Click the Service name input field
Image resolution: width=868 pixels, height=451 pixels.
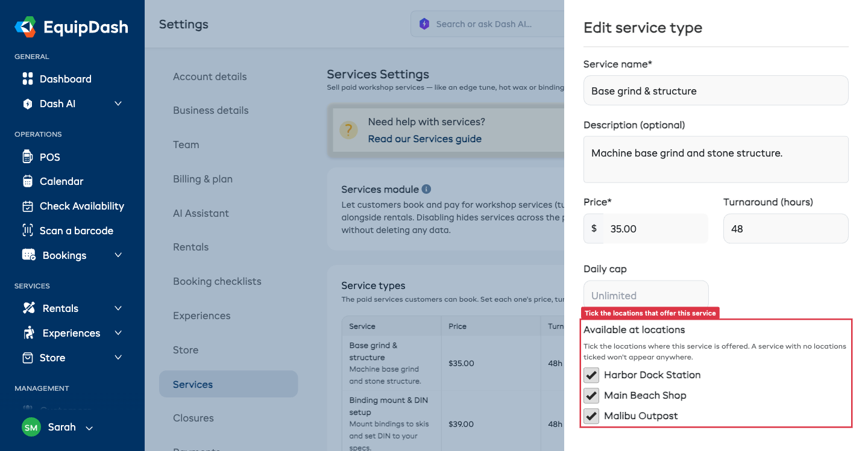click(715, 90)
